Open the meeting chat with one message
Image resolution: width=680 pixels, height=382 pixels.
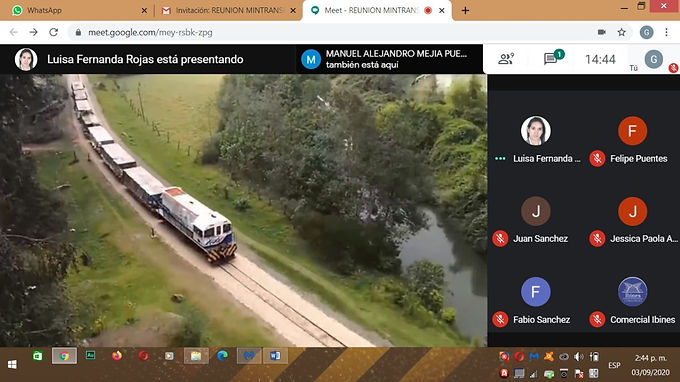coord(553,57)
